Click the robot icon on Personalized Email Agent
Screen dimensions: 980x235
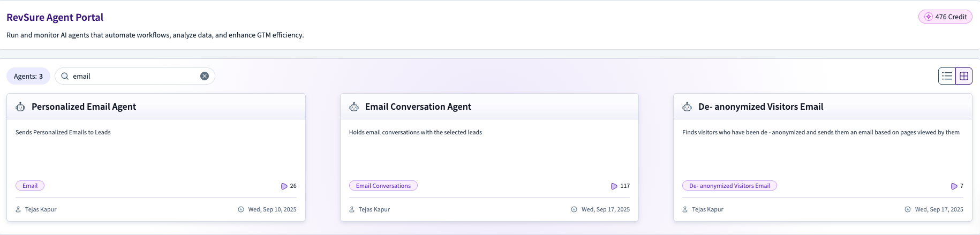tap(20, 107)
